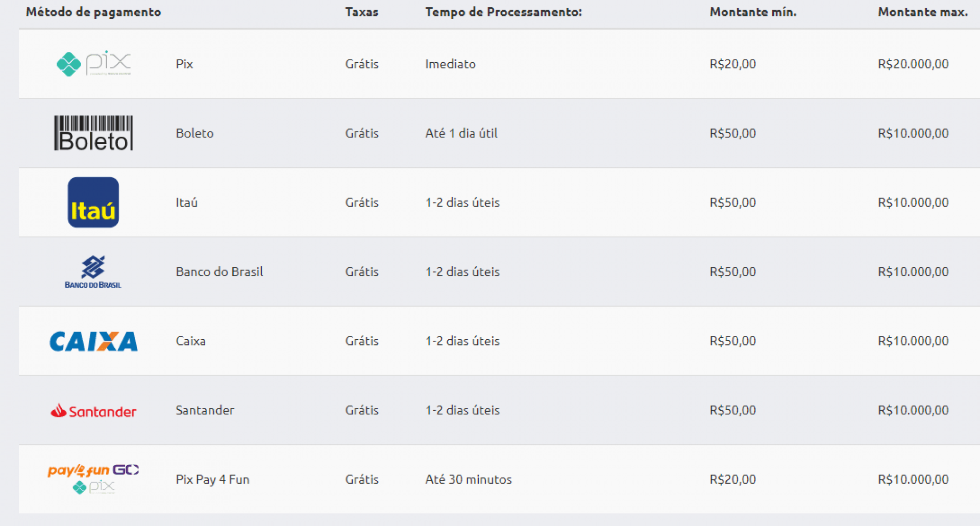The height and width of the screenshot is (526, 980).
Task: Choose the Caixa logo
Action: (x=93, y=341)
